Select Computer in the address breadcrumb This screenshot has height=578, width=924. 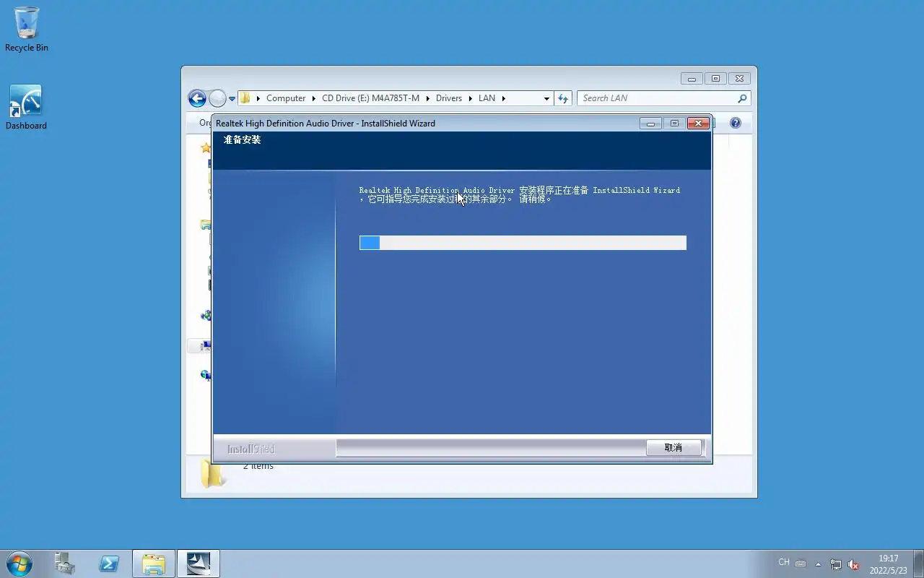[x=286, y=98]
